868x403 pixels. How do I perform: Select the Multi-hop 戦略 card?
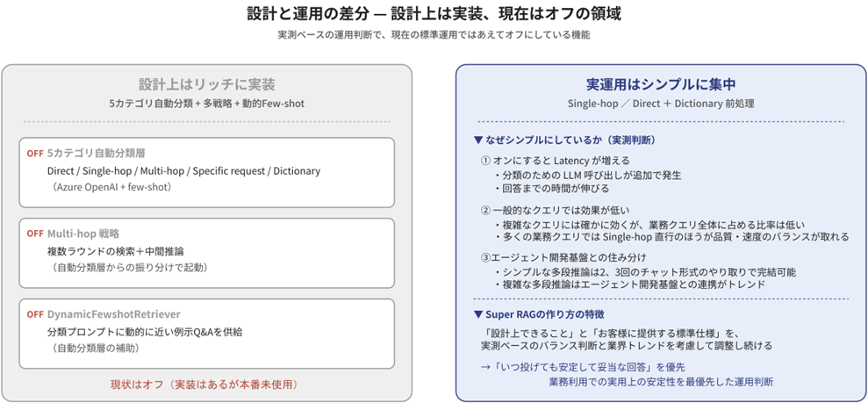point(206,253)
